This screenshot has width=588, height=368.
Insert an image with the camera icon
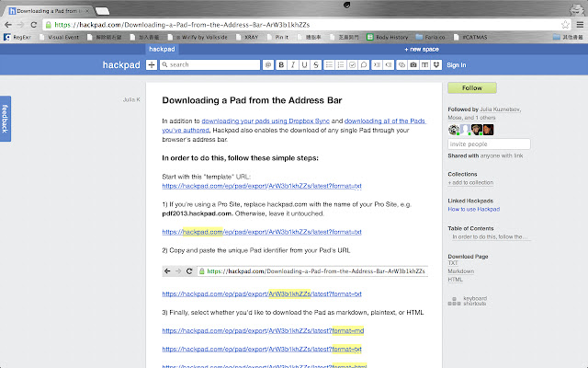pyautogui.click(x=413, y=65)
